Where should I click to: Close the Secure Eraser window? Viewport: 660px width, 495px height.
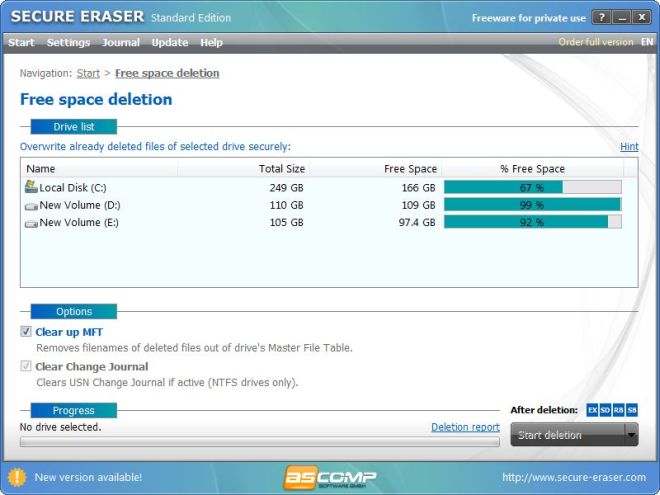click(x=641, y=17)
